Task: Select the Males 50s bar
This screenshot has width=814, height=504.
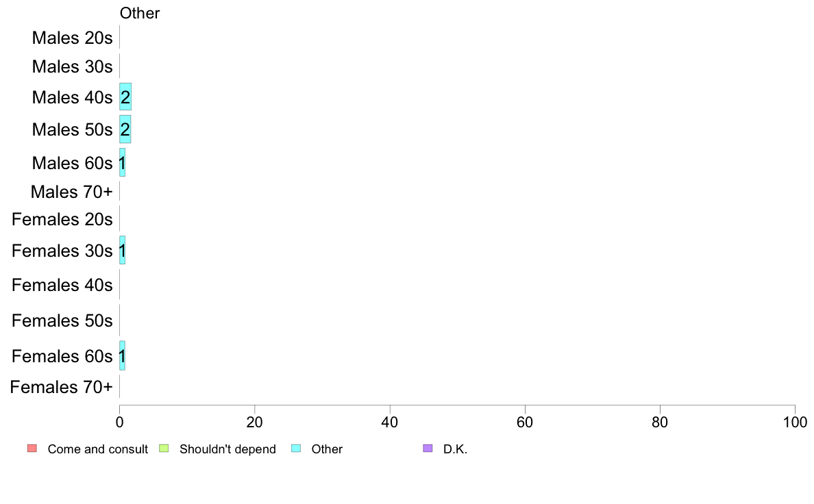Action: pos(125,129)
